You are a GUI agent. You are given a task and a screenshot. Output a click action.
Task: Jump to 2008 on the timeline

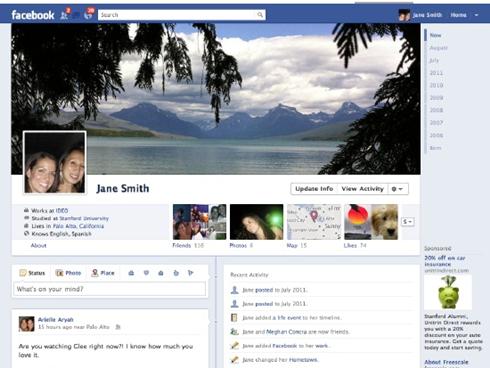(436, 110)
